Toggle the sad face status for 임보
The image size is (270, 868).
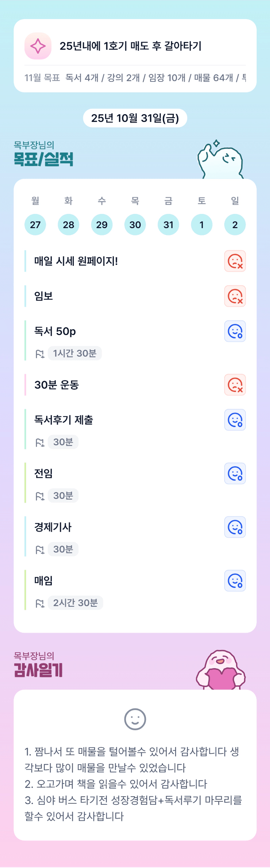click(x=235, y=296)
